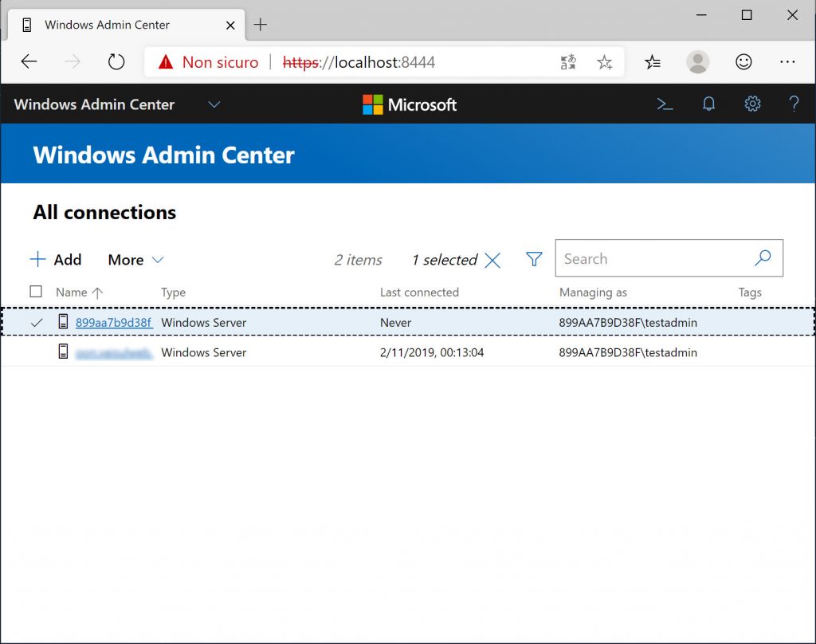Click the browser refresh button
This screenshot has width=816, height=644.
[x=116, y=62]
